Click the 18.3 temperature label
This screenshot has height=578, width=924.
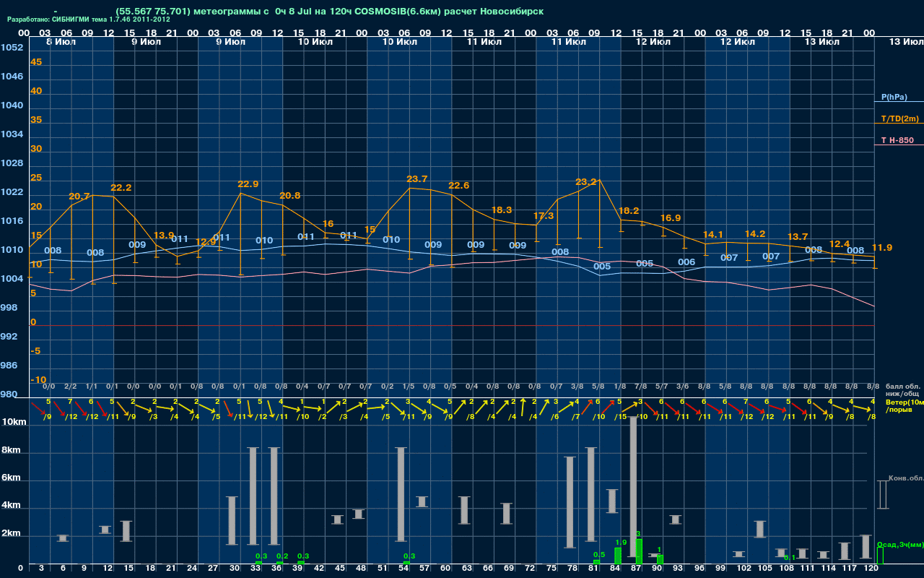pyautogui.click(x=502, y=210)
